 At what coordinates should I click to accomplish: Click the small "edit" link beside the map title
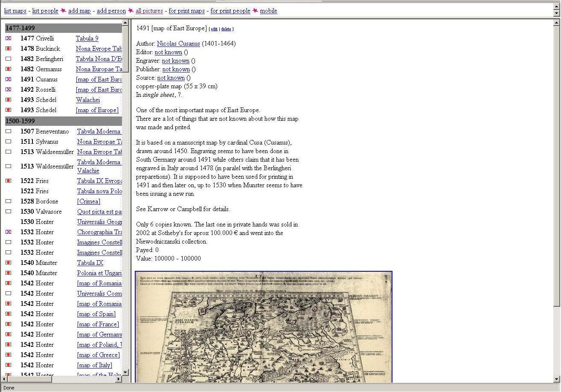[x=214, y=29]
